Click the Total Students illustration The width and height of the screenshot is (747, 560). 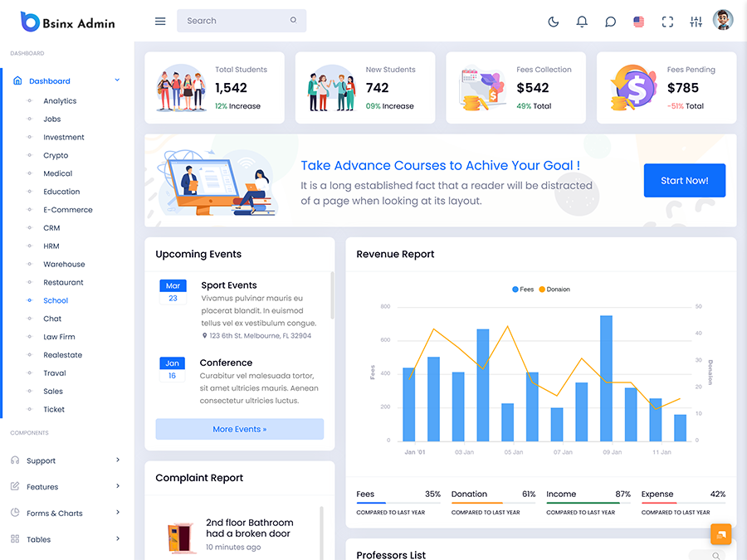pos(182,88)
